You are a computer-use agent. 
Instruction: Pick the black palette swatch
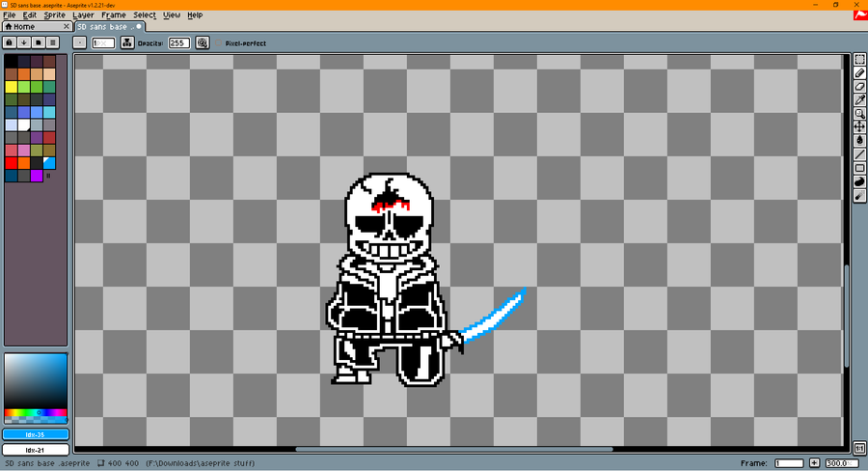11,61
